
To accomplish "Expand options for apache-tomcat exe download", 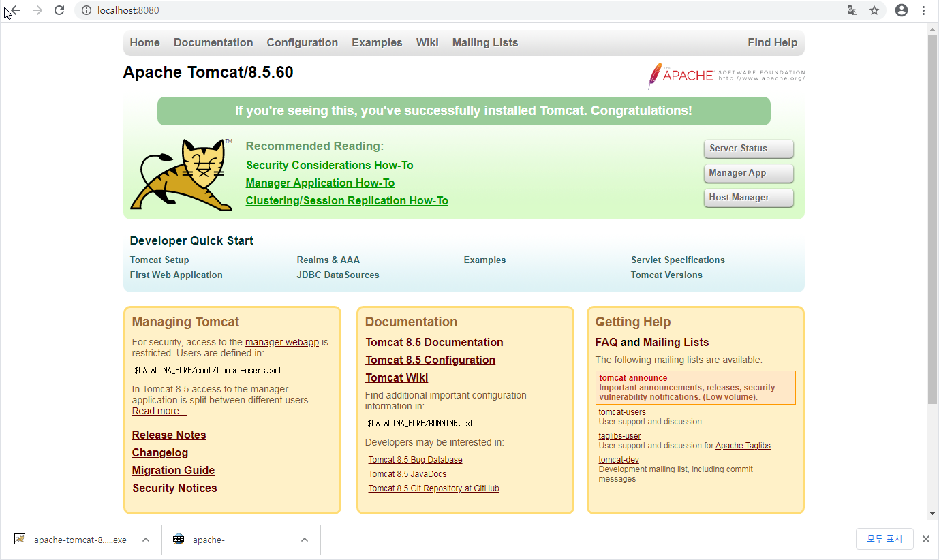I will (146, 540).
